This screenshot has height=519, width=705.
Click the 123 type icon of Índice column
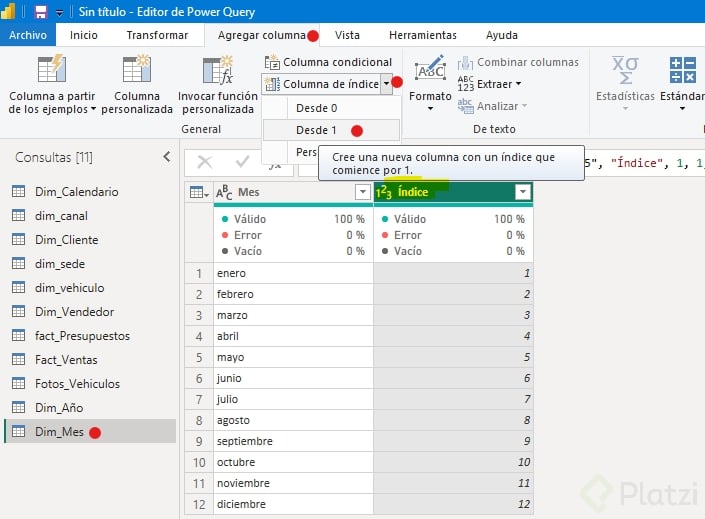[x=384, y=192]
